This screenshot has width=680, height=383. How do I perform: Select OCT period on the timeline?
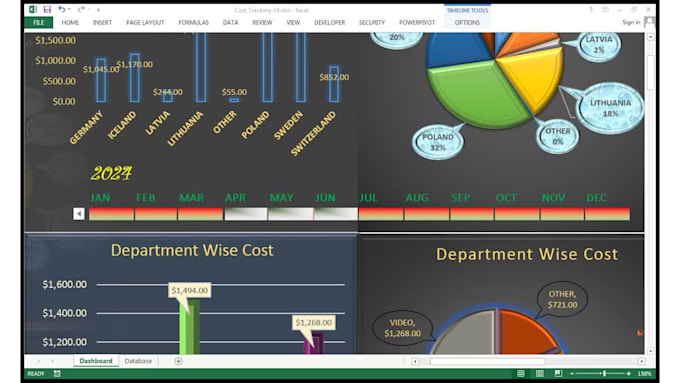[x=517, y=214]
